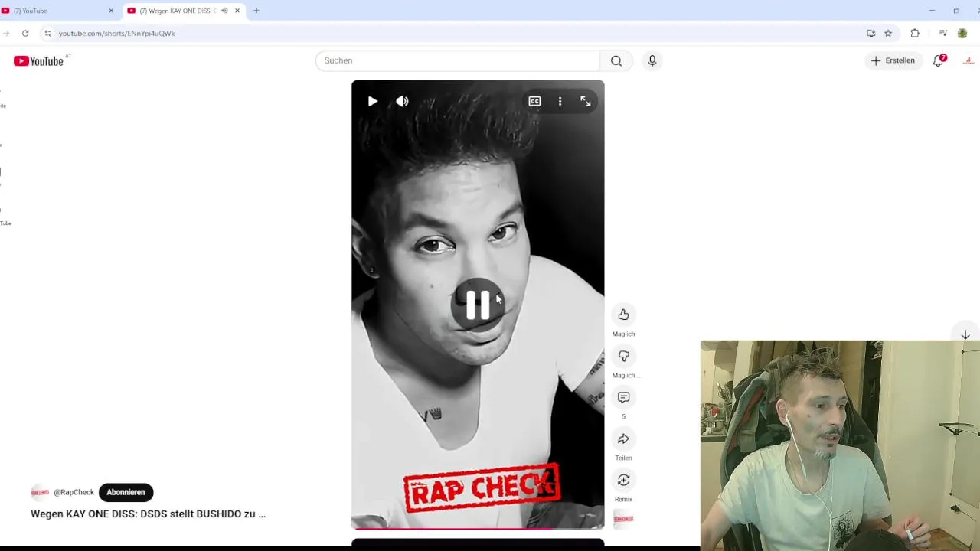Bookmark this page with star icon

click(888, 33)
